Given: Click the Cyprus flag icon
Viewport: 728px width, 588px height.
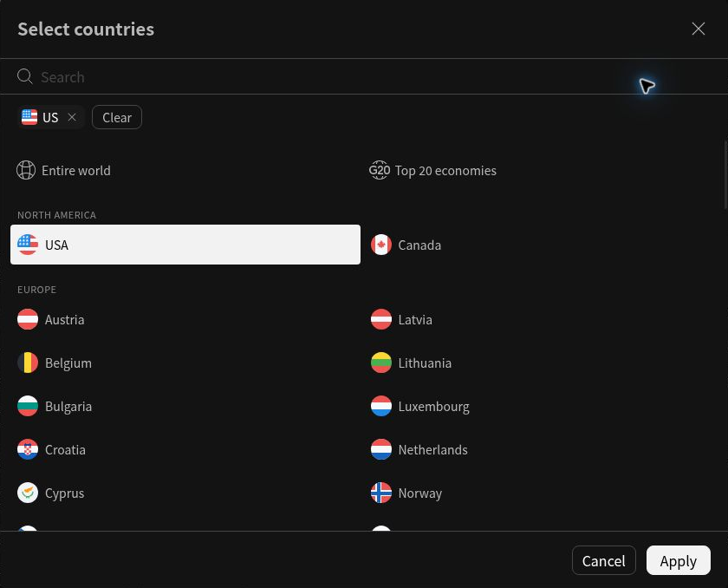Looking at the screenshot, I should 28,493.
